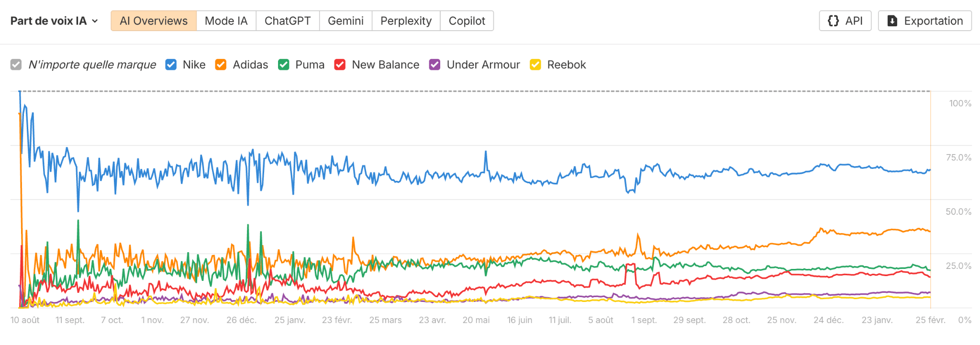
Task: Disable the Adidas series checkbox
Action: [221, 65]
